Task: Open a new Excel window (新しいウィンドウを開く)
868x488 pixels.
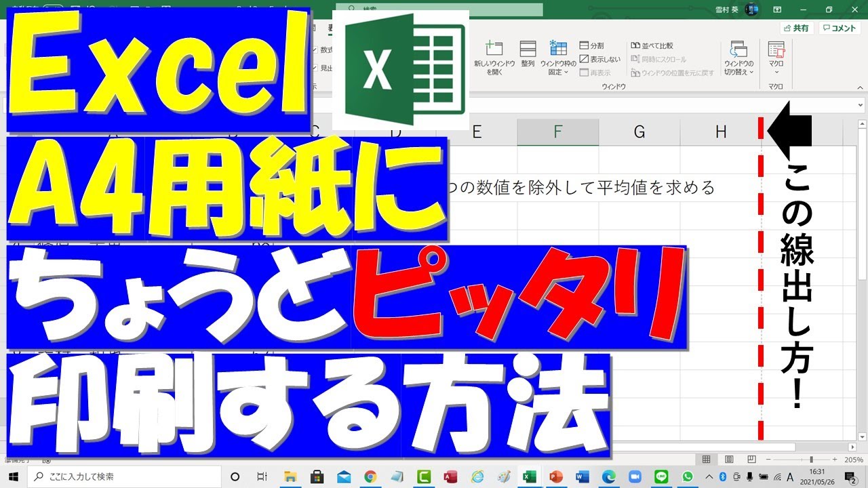Action: pos(494,57)
